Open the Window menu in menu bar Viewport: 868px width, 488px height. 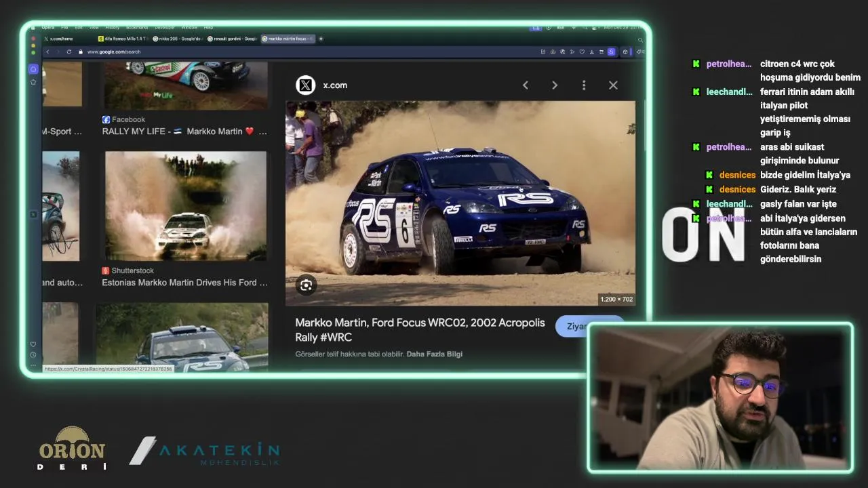point(190,27)
